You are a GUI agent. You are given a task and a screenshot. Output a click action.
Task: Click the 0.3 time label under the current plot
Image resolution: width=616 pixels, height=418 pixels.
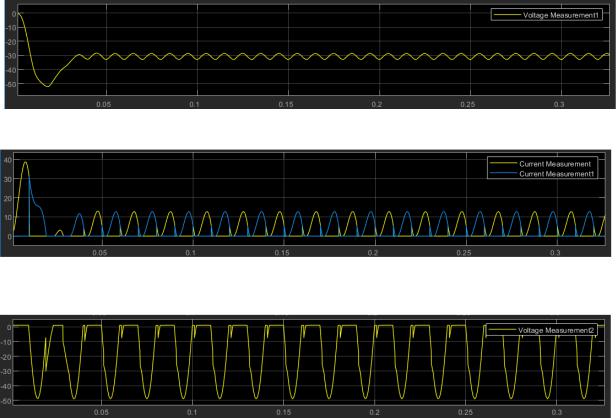click(x=555, y=253)
